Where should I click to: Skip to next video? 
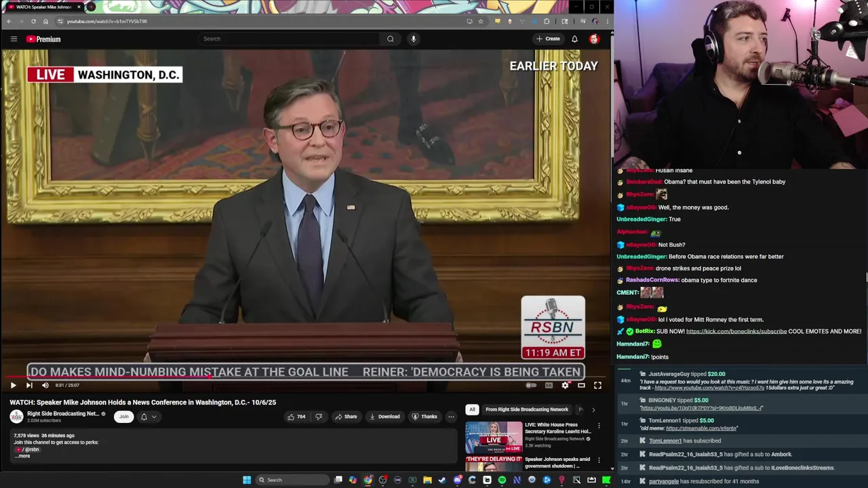click(29, 385)
